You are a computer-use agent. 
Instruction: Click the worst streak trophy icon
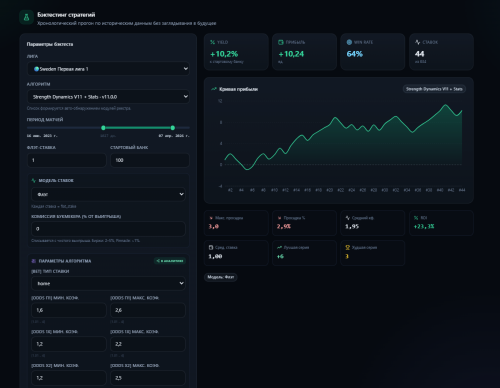click(347, 247)
